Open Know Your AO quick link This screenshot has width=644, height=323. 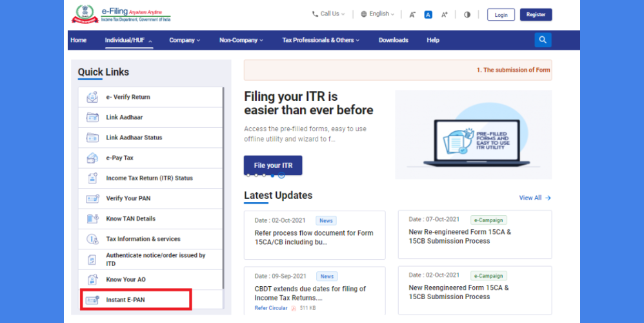coord(150,280)
